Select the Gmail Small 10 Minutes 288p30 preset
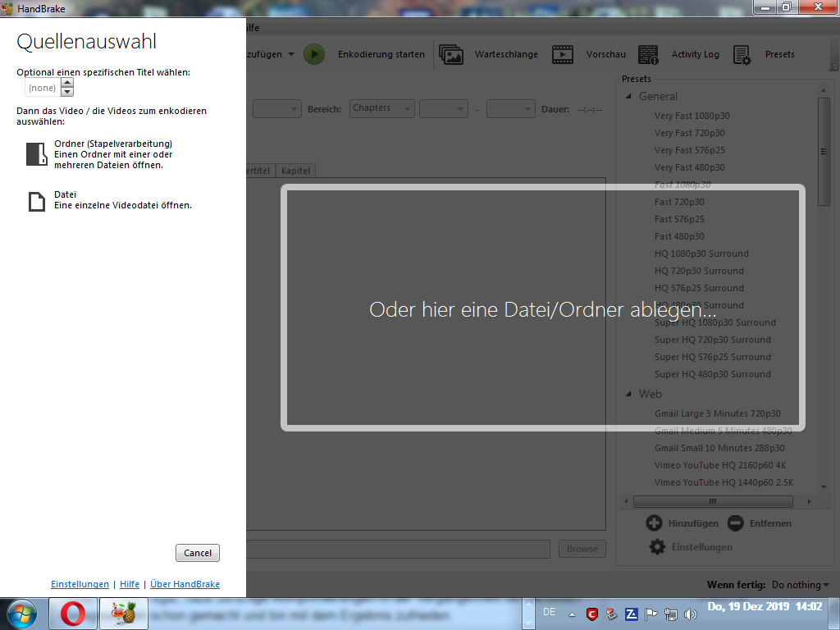840x630 pixels. pos(719,448)
